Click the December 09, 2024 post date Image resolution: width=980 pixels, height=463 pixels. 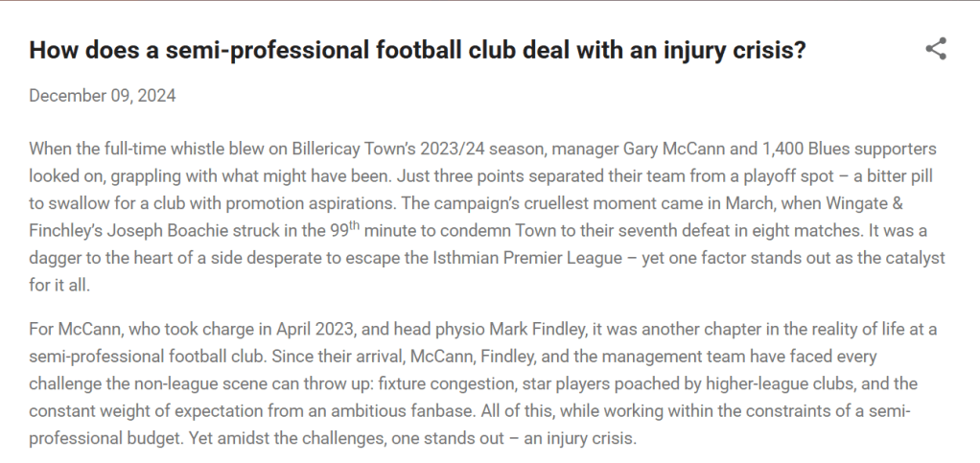(x=103, y=96)
